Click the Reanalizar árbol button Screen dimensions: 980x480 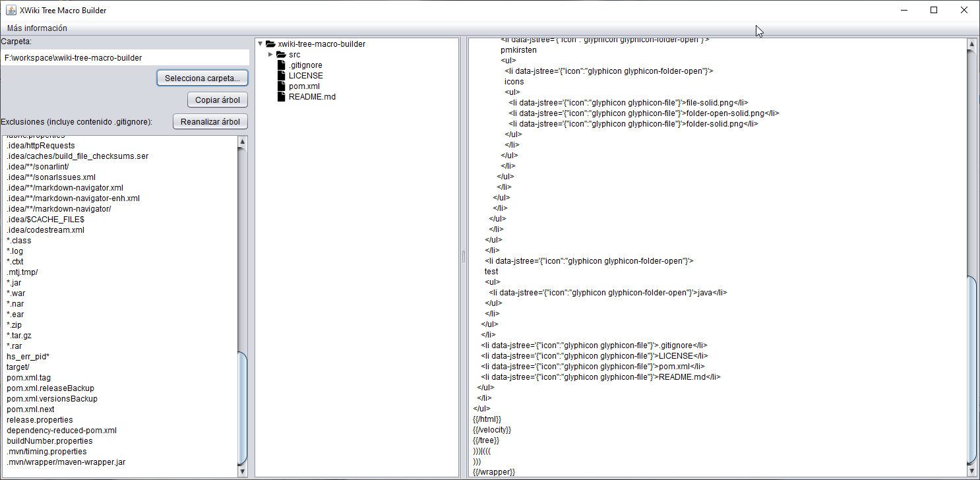(210, 121)
